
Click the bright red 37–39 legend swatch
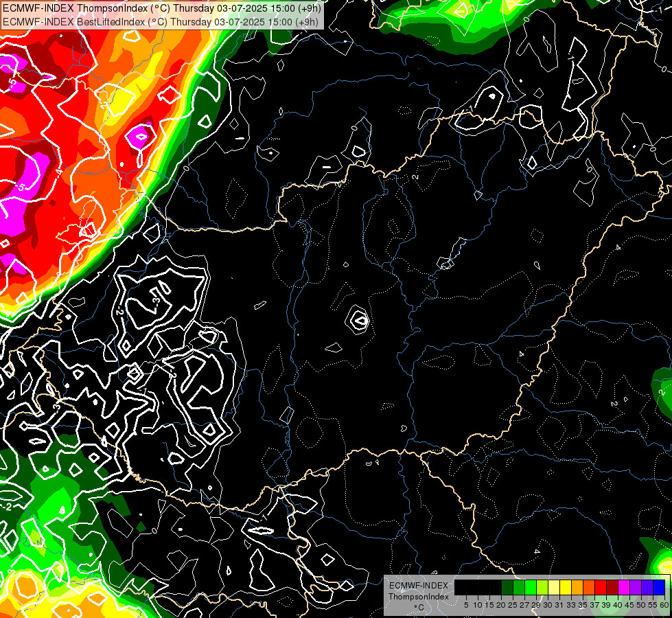point(601,587)
